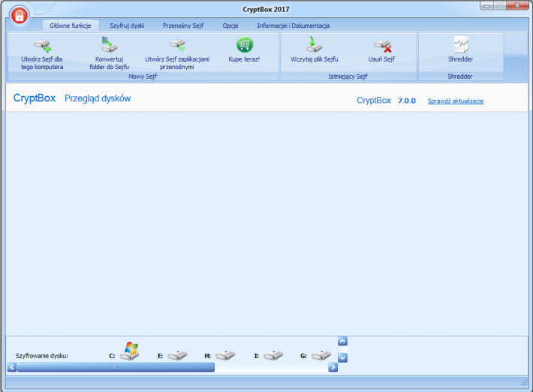Select drive C: with Windows logo

click(130, 351)
